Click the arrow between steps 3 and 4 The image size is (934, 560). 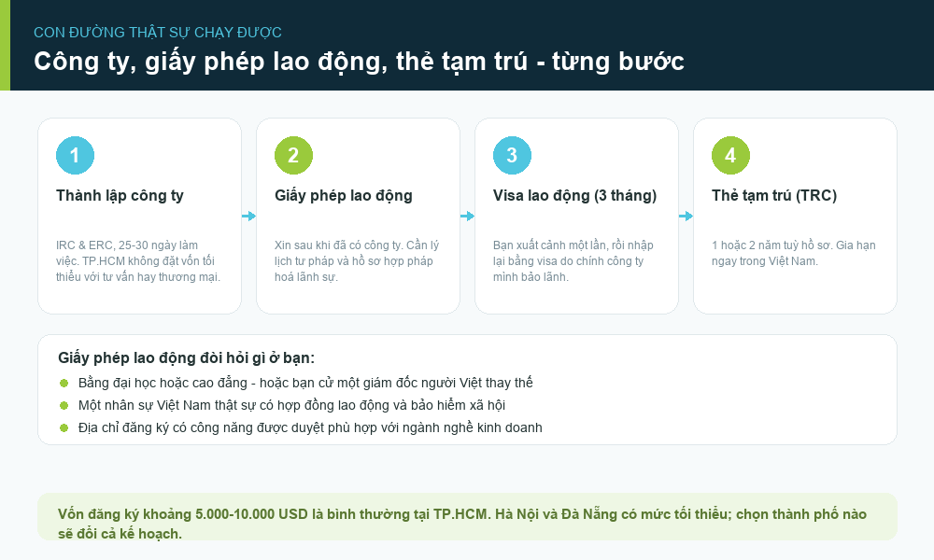[x=686, y=216]
